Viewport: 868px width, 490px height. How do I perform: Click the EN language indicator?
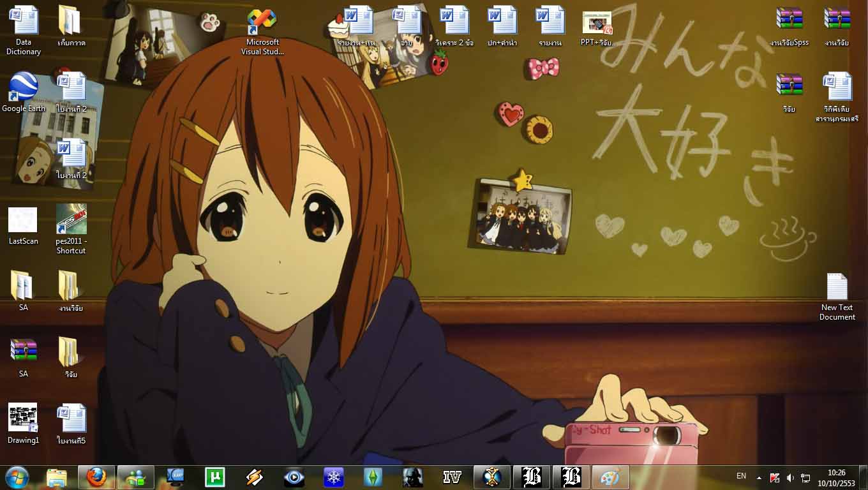click(741, 476)
